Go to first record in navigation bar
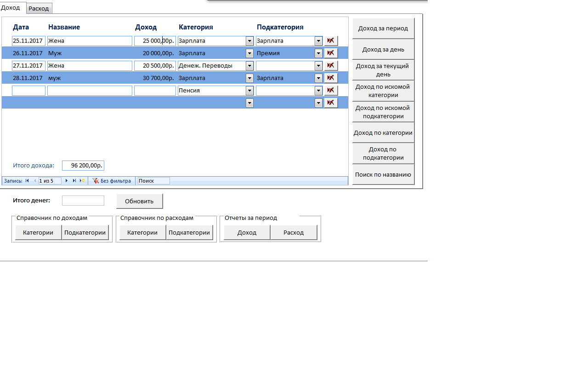Viewport: 588px width, 368px height. click(28, 181)
